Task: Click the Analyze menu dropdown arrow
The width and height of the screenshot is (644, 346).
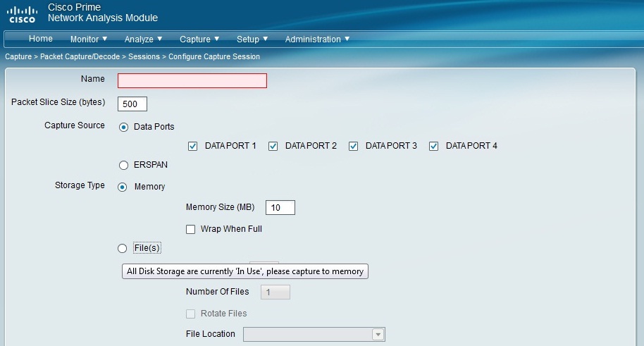Action: (x=160, y=39)
